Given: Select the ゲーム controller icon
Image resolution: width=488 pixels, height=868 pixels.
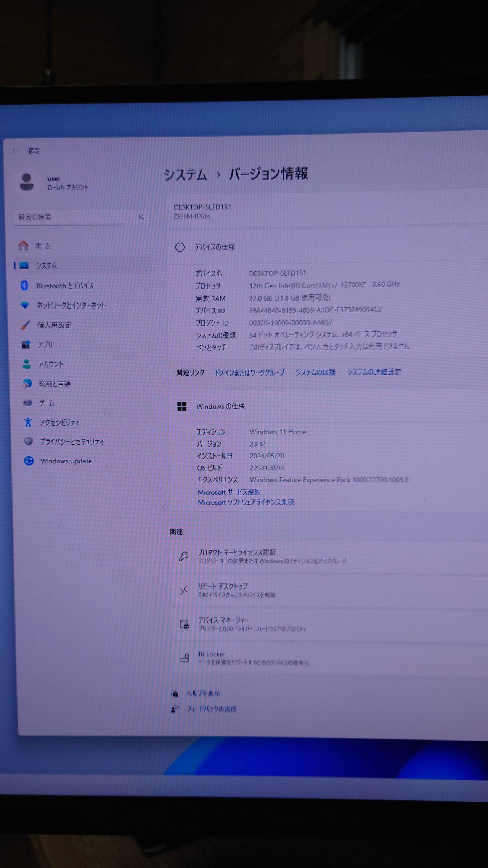Looking at the screenshot, I should point(27,402).
